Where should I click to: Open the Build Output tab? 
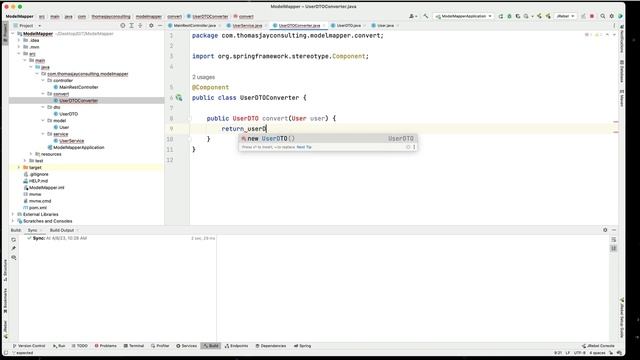coord(62,230)
